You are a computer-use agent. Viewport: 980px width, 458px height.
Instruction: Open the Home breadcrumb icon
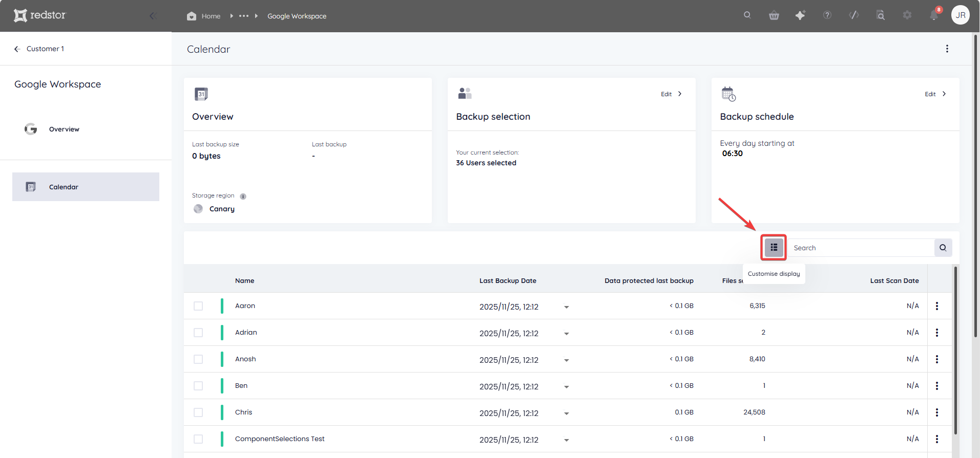(192, 16)
